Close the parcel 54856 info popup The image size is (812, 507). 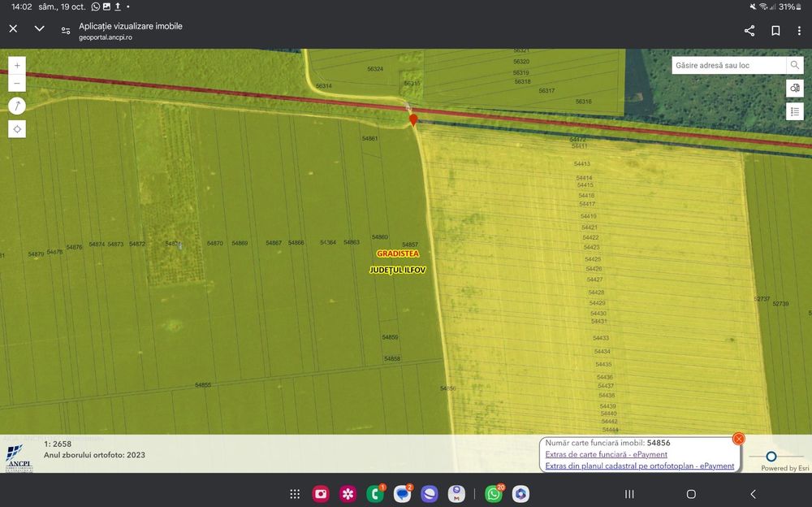(x=738, y=439)
